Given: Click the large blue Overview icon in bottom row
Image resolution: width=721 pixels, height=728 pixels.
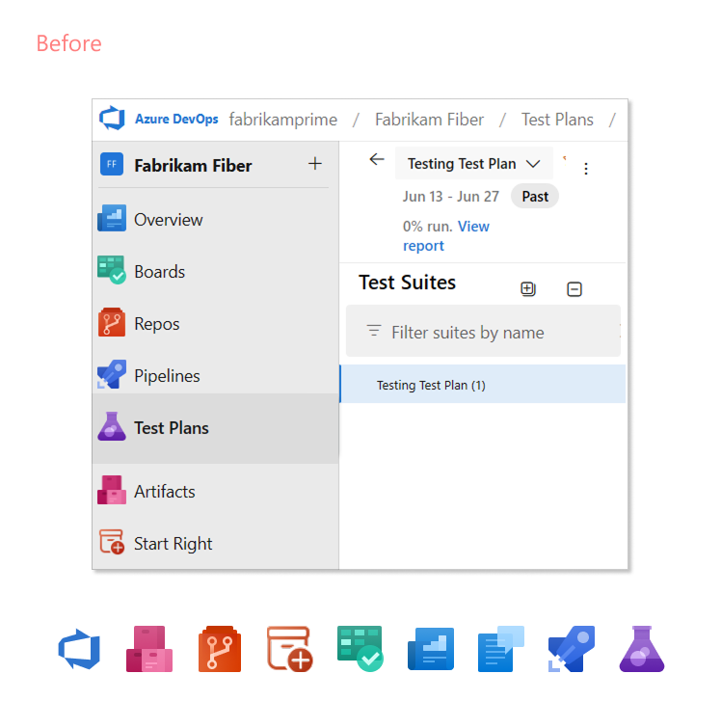Looking at the screenshot, I should click(431, 649).
